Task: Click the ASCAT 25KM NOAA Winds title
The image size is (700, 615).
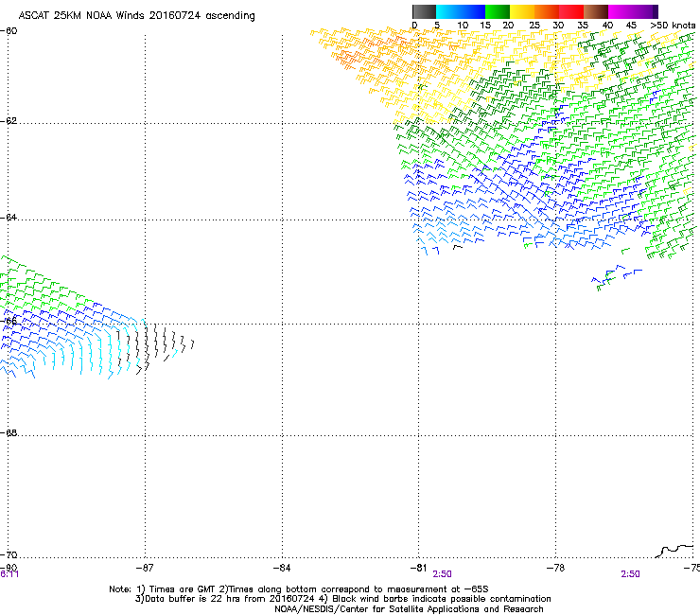Action: (x=136, y=16)
